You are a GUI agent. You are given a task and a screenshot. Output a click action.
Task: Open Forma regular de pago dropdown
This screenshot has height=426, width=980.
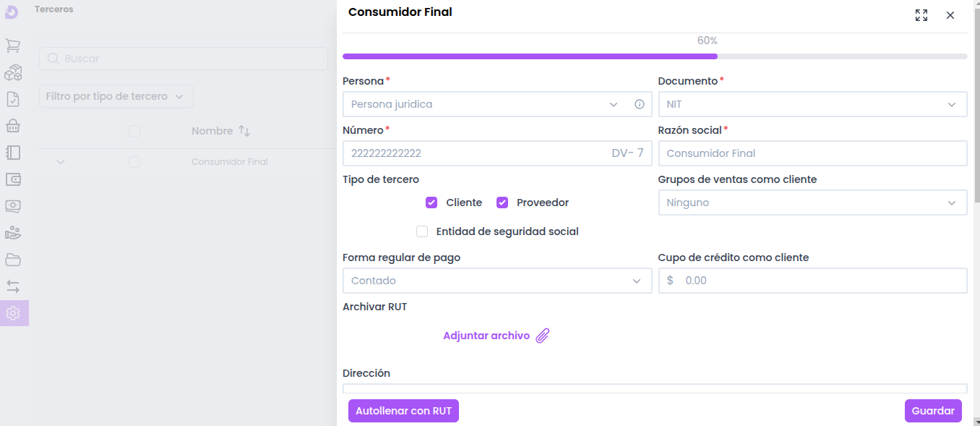tap(497, 281)
